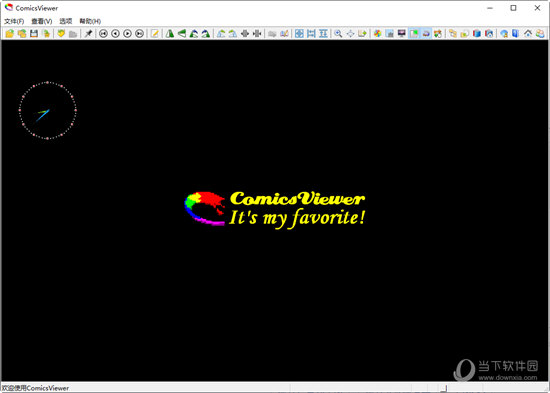Click the house home icon in toolbar
This screenshot has width=550, height=393.
coord(528,33)
